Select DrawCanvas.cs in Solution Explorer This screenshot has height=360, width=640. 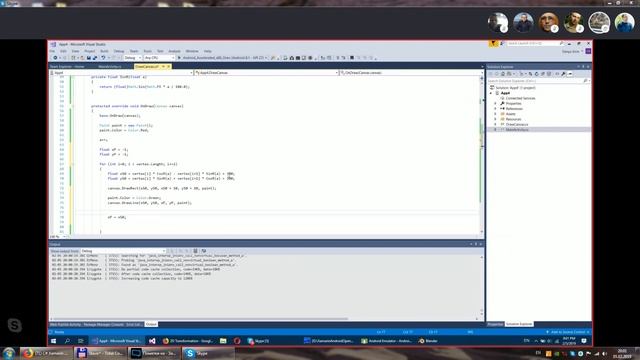(517, 124)
